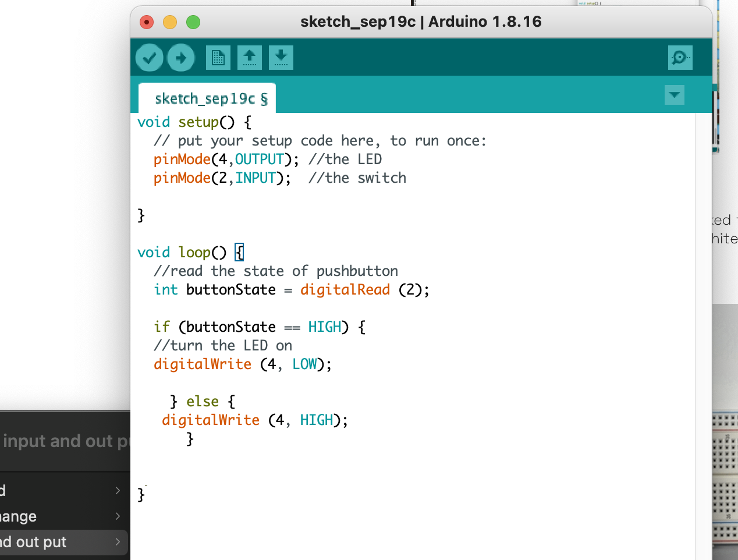Viewport: 738px width, 560px height.
Task: Expand the 'out put' menu row chevron
Action: [118, 542]
